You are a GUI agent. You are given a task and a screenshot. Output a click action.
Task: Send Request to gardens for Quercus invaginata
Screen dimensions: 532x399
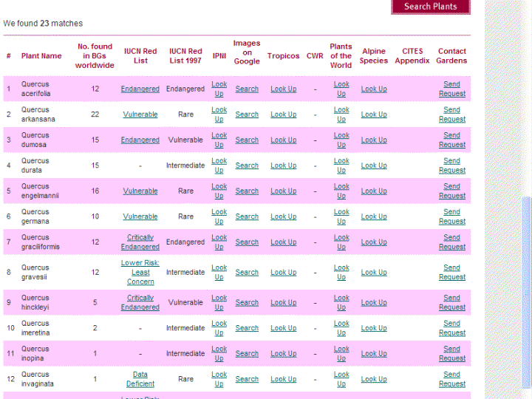click(452, 379)
